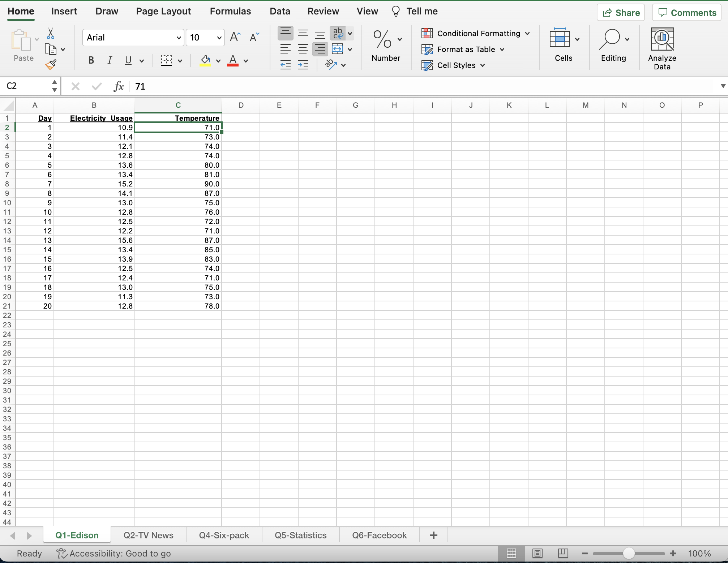Viewport: 728px width, 563px height.
Task: Click the Increase Indent icon
Action: [x=303, y=65]
